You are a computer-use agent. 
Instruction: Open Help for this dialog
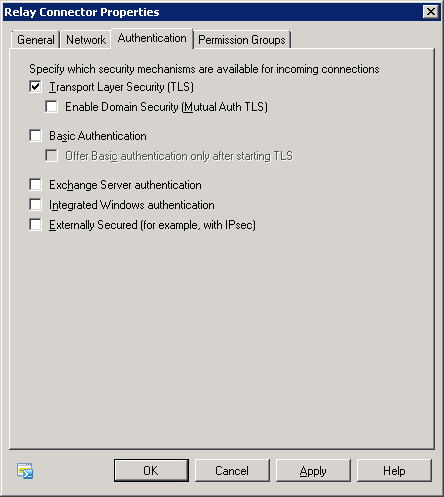click(394, 470)
